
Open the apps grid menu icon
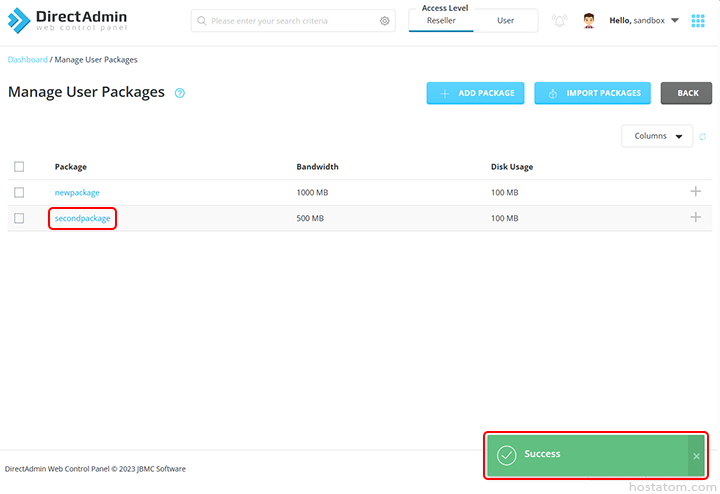697,21
